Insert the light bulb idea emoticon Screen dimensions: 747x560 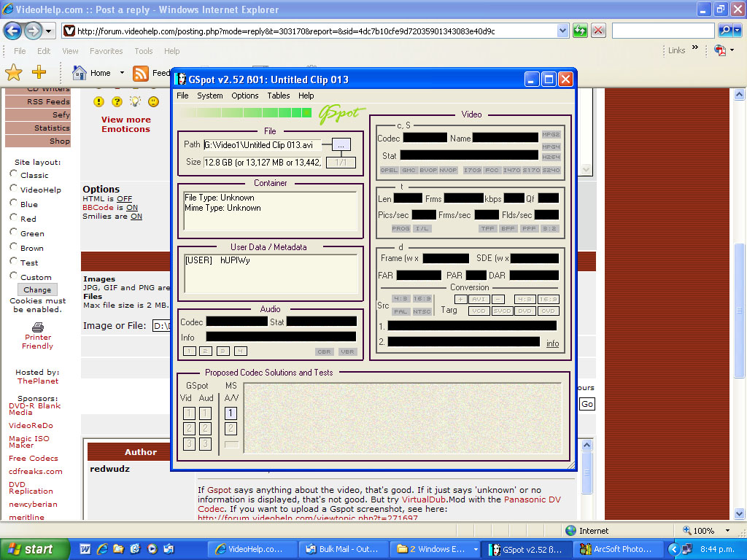[x=135, y=101]
